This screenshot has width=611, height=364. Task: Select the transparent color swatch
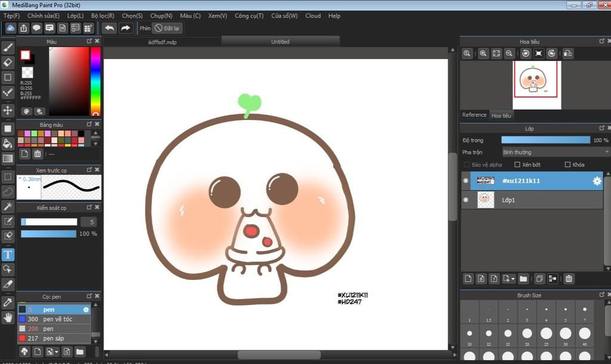pyautogui.click(x=27, y=72)
